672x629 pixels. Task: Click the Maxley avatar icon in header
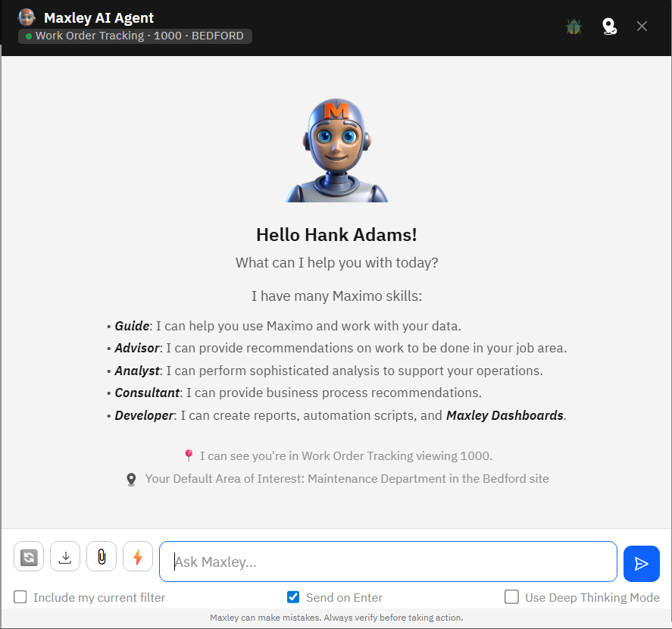coord(27,17)
